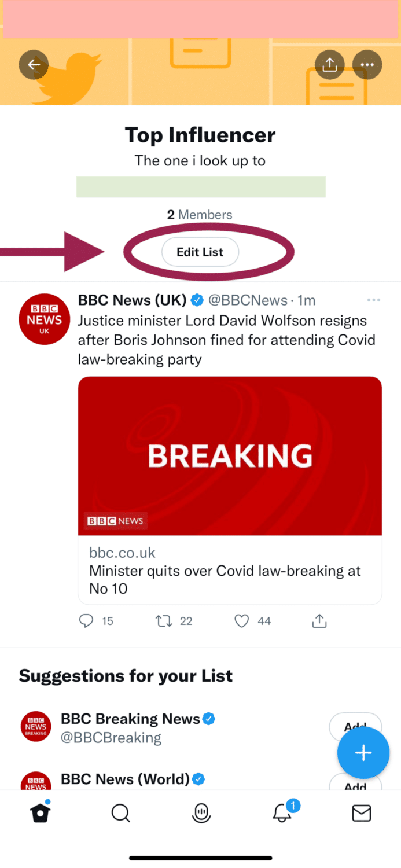The image size is (401, 868).
Task: Open the three-dot menu in the header
Action: coord(367,65)
